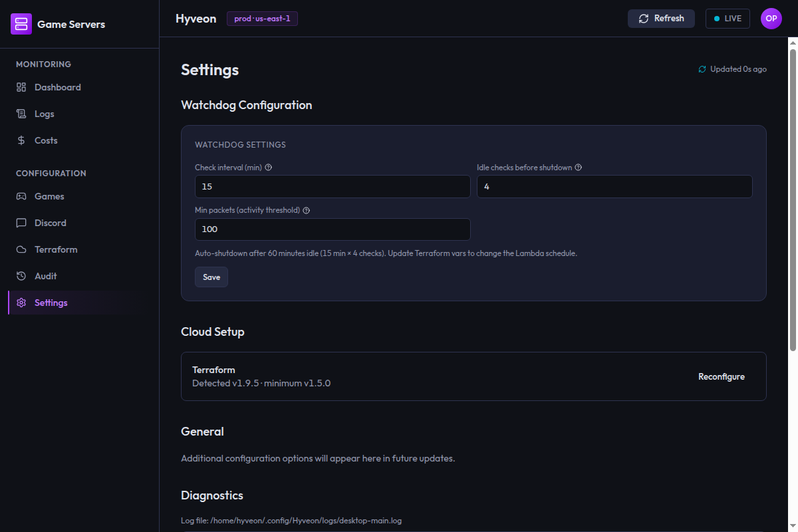The height and width of the screenshot is (532, 798).
Task: Click the MONITORING section label
Action: 43,65
